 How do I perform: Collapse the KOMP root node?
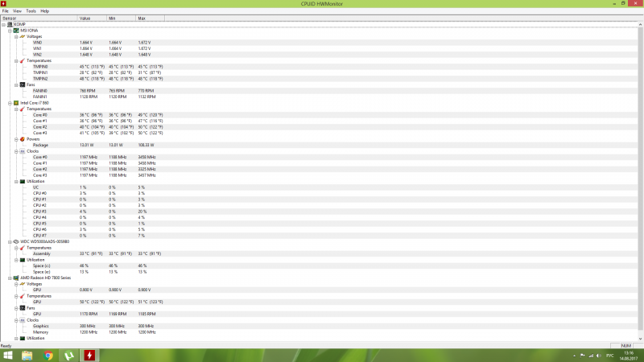4,25
